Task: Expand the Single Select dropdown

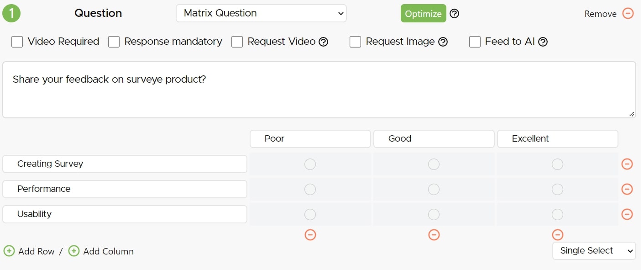Action: 594,251
